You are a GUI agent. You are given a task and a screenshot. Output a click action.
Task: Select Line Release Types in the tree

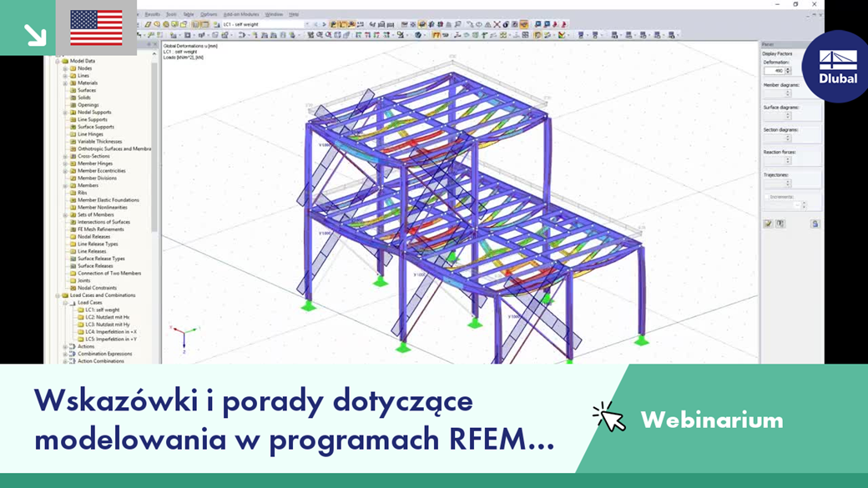(x=98, y=244)
